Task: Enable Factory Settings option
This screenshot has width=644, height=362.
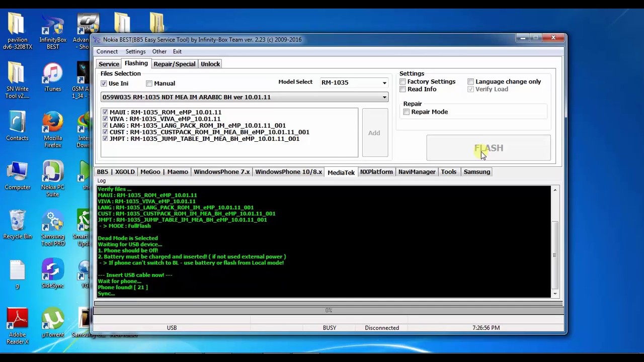Action: (x=403, y=81)
